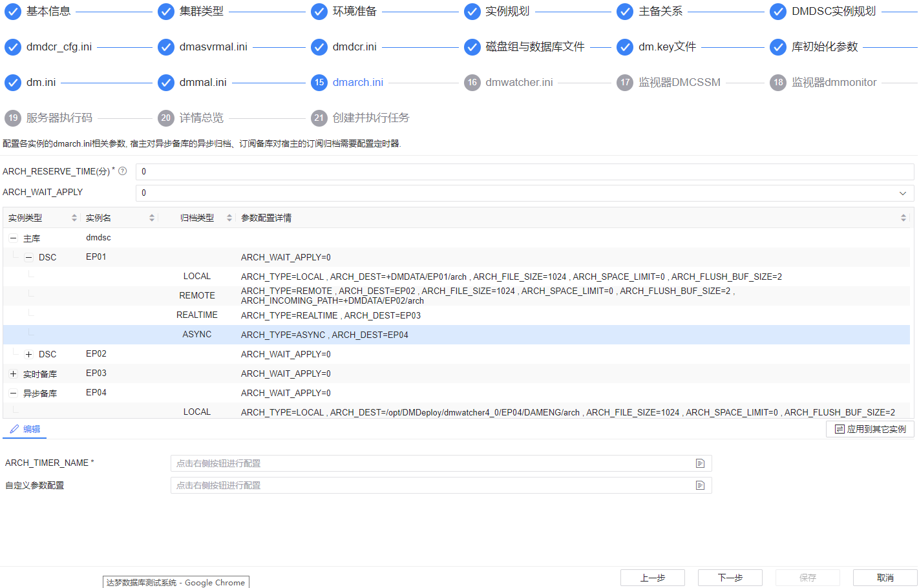The height and width of the screenshot is (588, 919).
Task: Expand the 实时备库 EP03 node
Action: [13, 374]
